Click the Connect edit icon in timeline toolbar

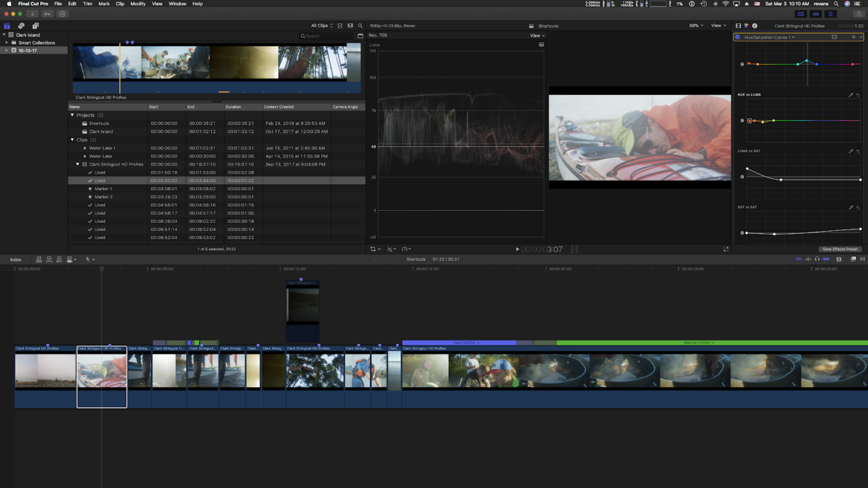coord(39,259)
